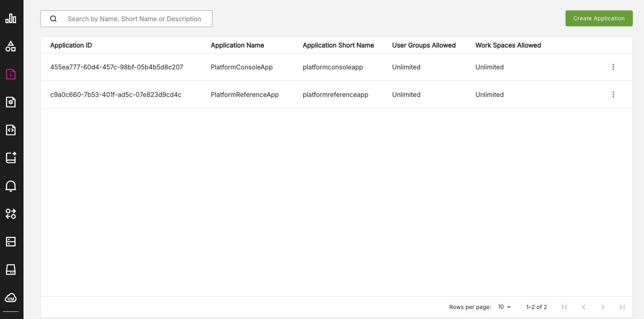Viewport: 644px width, 319px height.
Task: Click the PlatformConsoleApp name cell
Action: point(242,67)
